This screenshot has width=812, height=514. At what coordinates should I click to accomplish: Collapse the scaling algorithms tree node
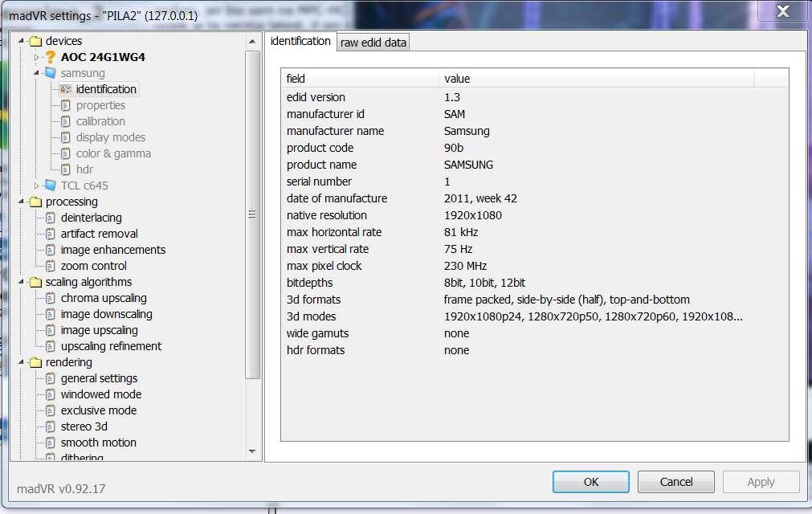click(21, 282)
